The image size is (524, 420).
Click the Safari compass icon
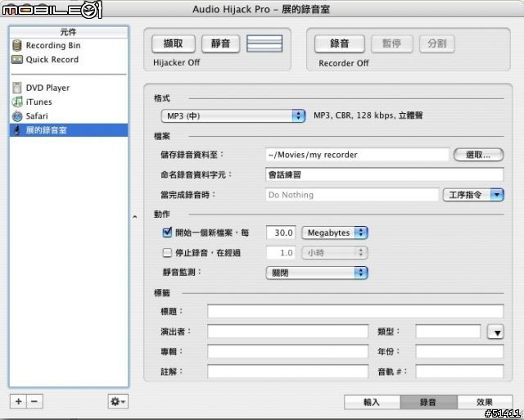(x=17, y=116)
